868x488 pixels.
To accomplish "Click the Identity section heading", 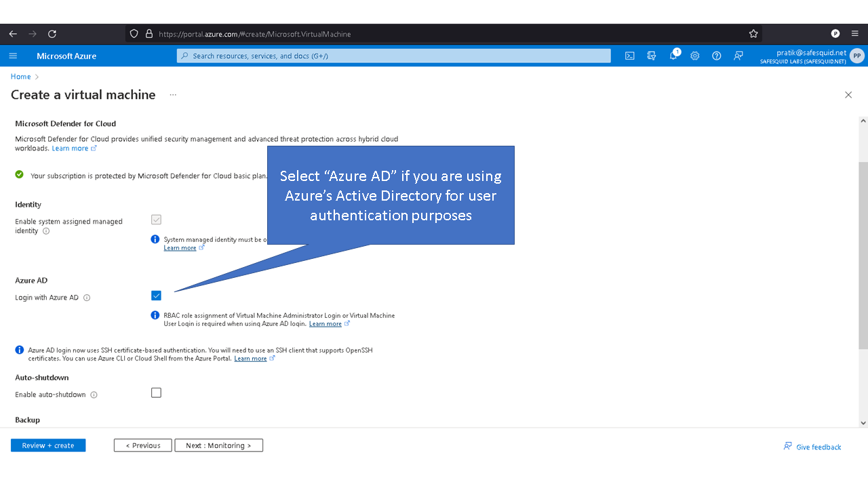I will [28, 205].
